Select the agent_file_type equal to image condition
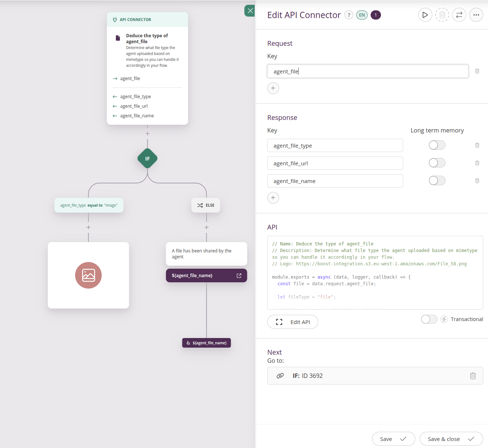 pyautogui.click(x=89, y=205)
